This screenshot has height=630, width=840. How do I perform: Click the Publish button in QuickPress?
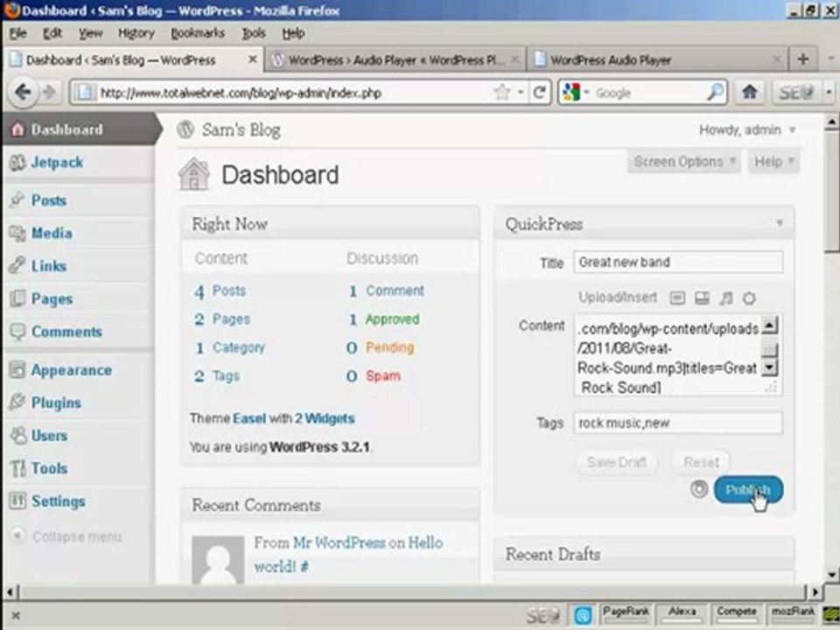click(748, 489)
